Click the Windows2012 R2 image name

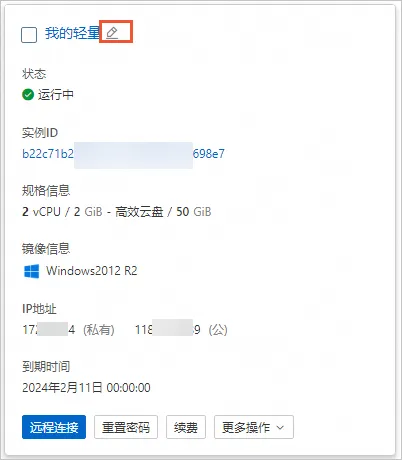point(92,271)
